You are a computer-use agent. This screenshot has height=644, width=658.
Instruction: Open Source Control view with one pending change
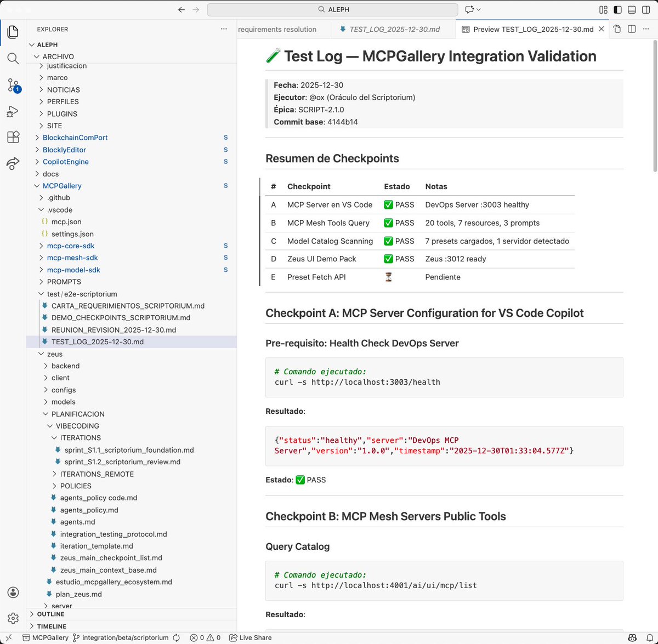point(13,85)
